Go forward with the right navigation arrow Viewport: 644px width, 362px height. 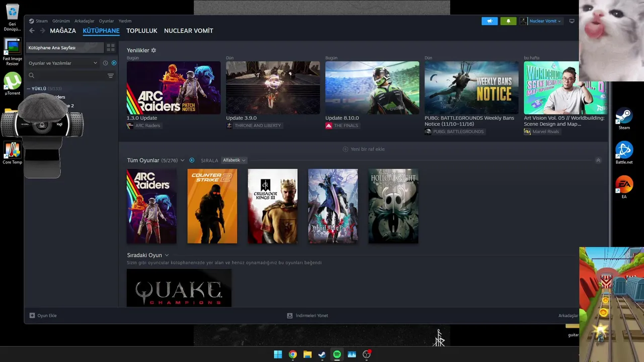click(x=42, y=31)
